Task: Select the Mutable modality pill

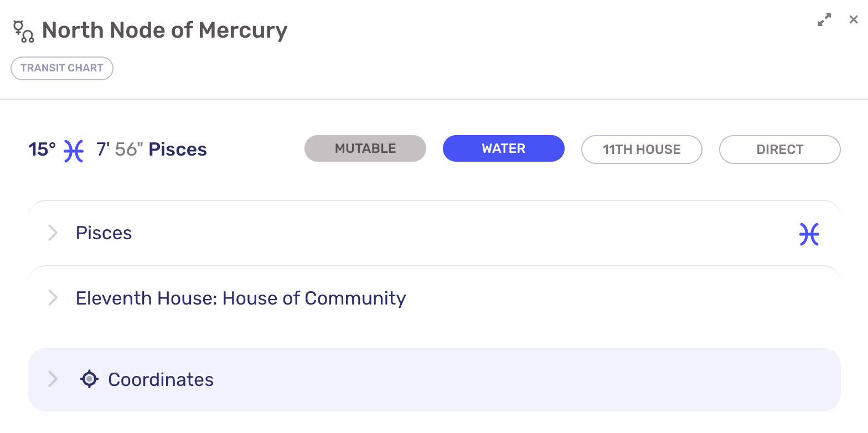Action: pyautogui.click(x=365, y=148)
